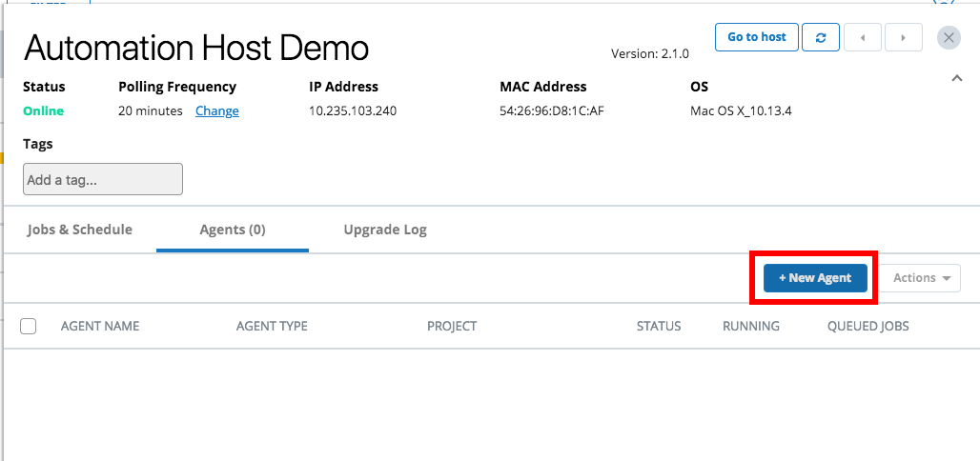980x461 pixels.
Task: Click the Add a tag input field
Action: click(103, 179)
